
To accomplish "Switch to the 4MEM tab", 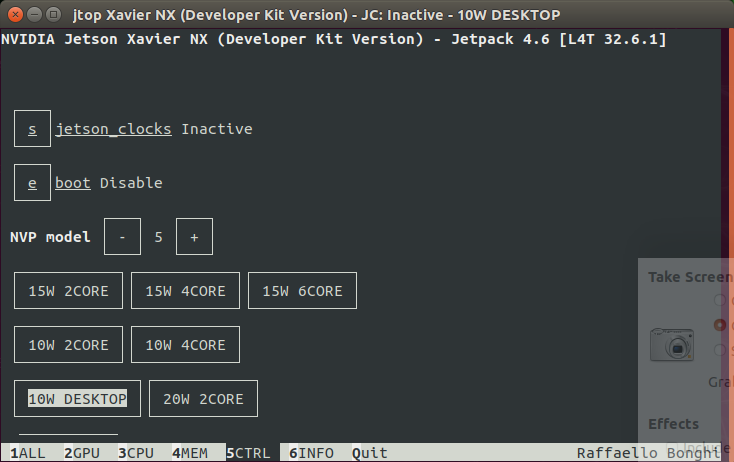I will 190,453.
